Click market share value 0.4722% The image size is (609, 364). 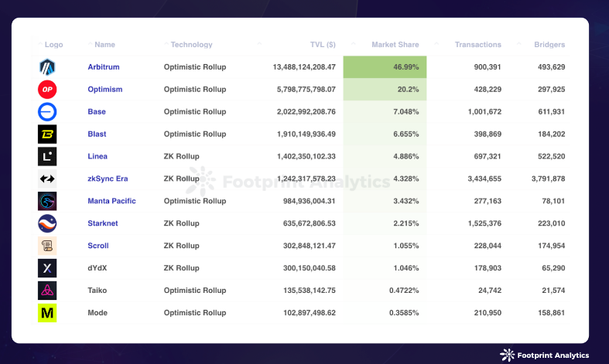[x=404, y=291]
